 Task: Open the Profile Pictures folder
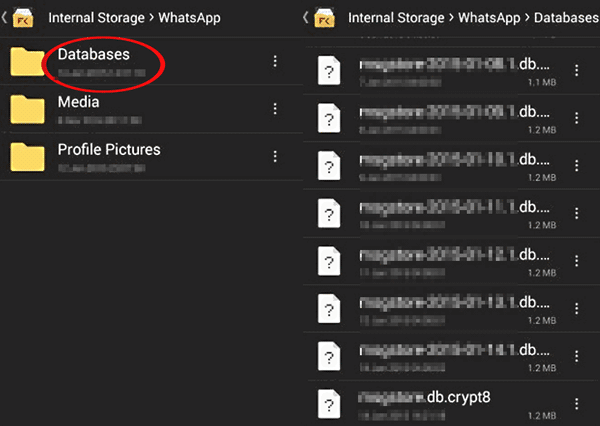[x=108, y=150]
